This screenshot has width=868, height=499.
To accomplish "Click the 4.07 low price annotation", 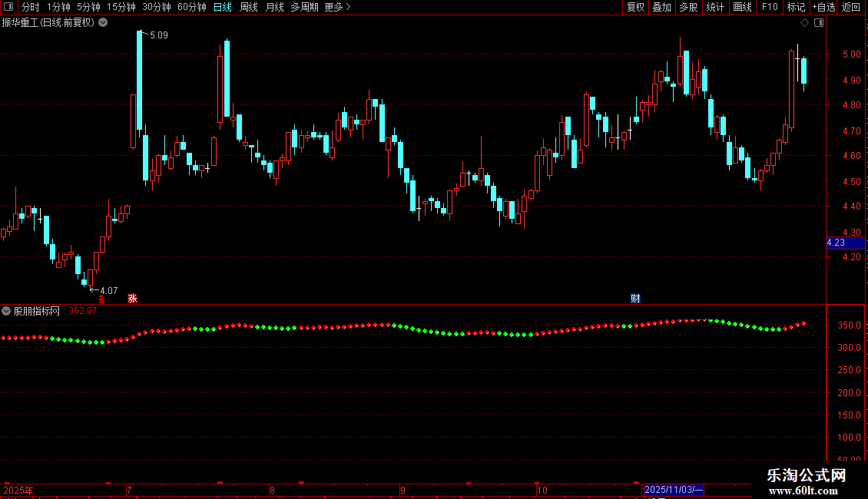I will click(108, 291).
